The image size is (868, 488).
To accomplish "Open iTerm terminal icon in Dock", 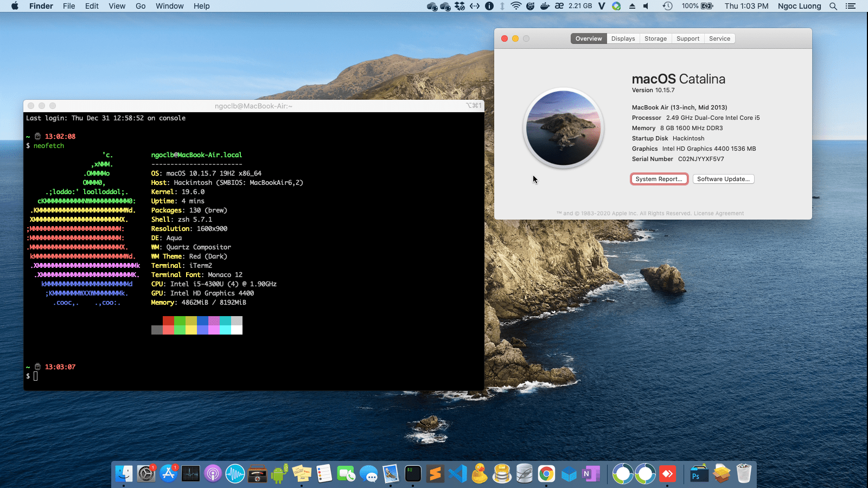I will pyautogui.click(x=413, y=474).
